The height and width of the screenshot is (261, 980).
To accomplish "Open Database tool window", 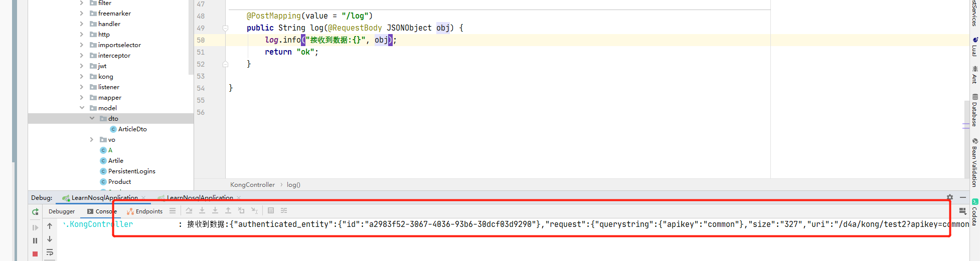I will (974, 110).
